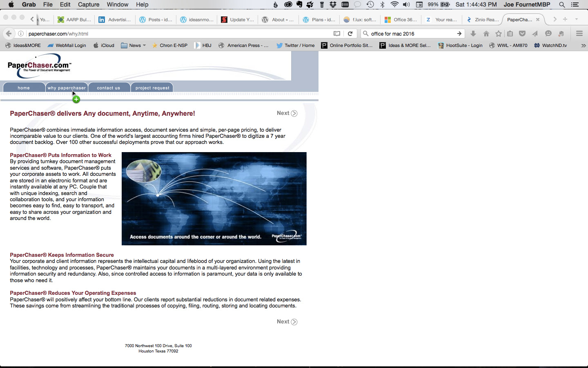This screenshot has height=368, width=588.
Task: Open the site information icon in address bar
Action: (20, 34)
